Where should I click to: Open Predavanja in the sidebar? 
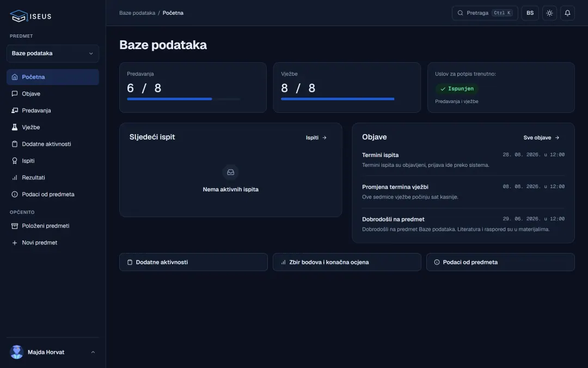(53, 110)
